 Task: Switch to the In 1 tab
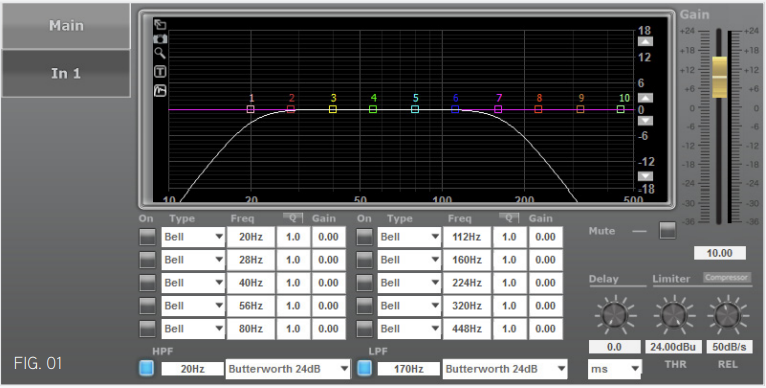point(66,73)
